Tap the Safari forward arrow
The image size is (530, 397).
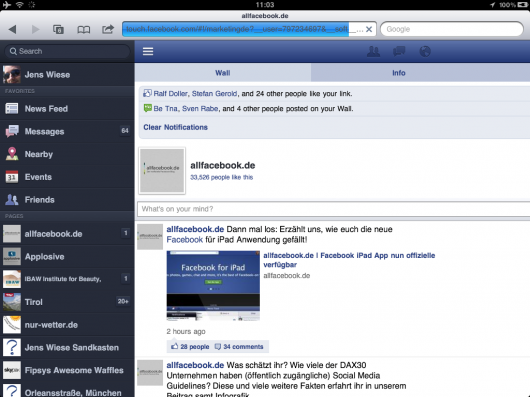click(35, 29)
